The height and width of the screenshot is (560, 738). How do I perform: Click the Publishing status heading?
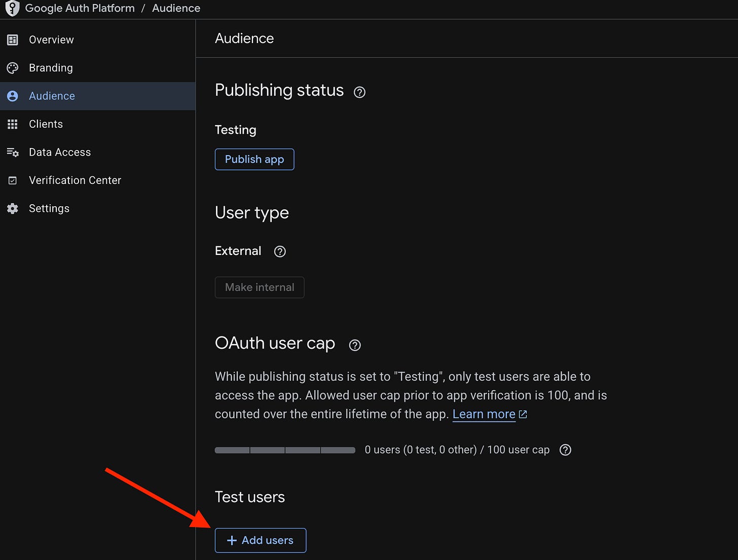[279, 90]
